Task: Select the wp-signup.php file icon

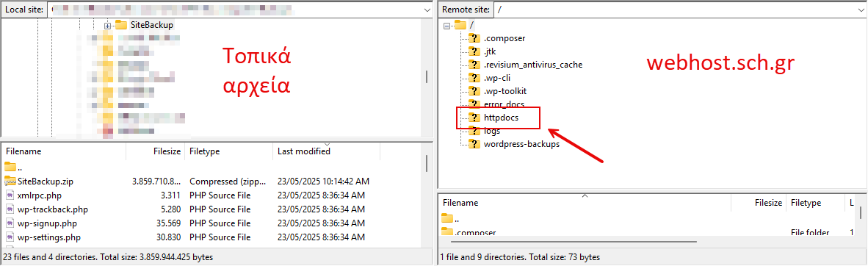Action: coord(10,223)
